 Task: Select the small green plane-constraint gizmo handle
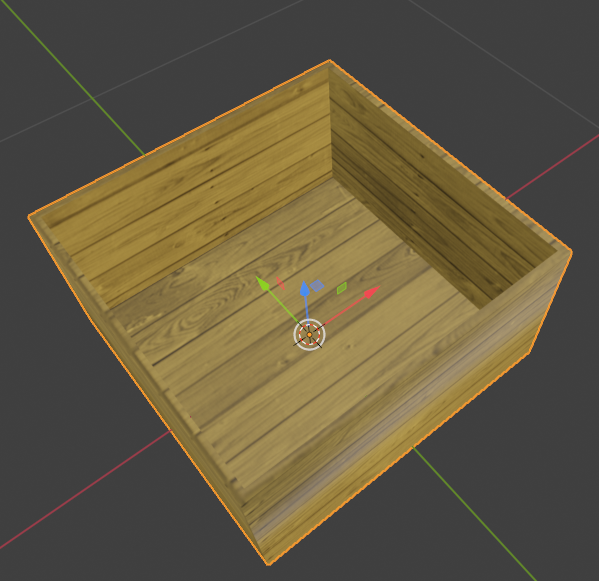click(x=342, y=288)
